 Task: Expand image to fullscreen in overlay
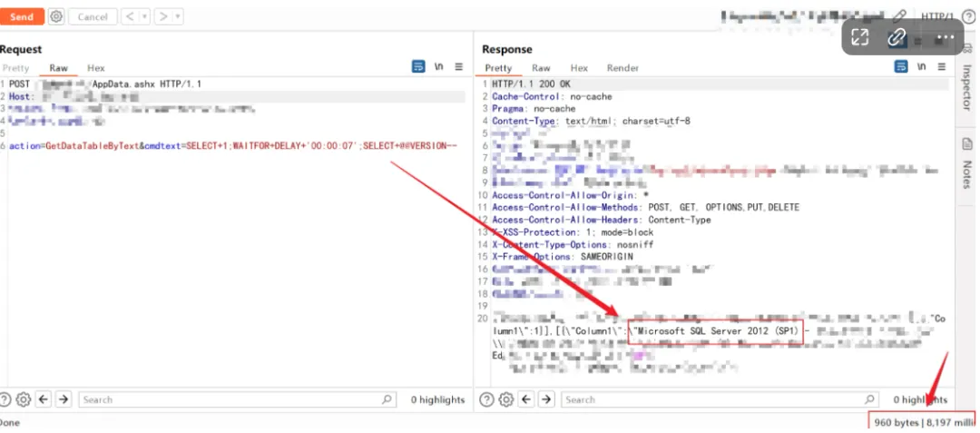(860, 37)
